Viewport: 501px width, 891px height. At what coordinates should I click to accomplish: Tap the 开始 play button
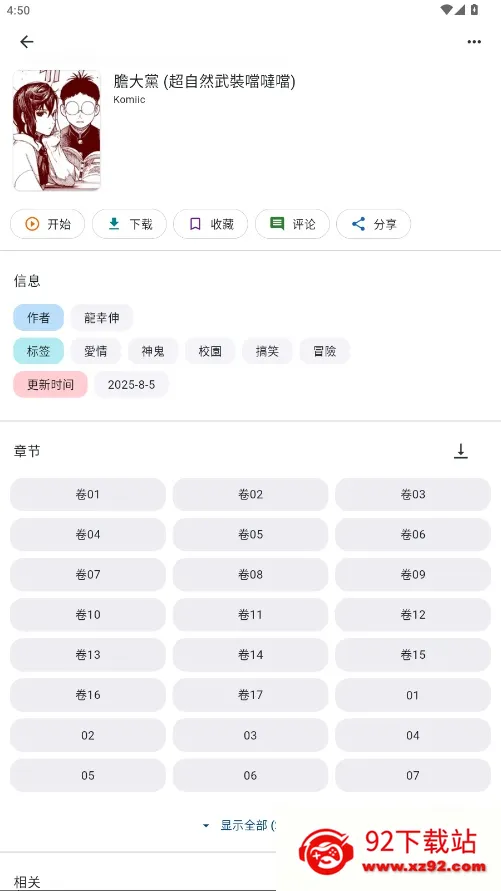coord(48,224)
